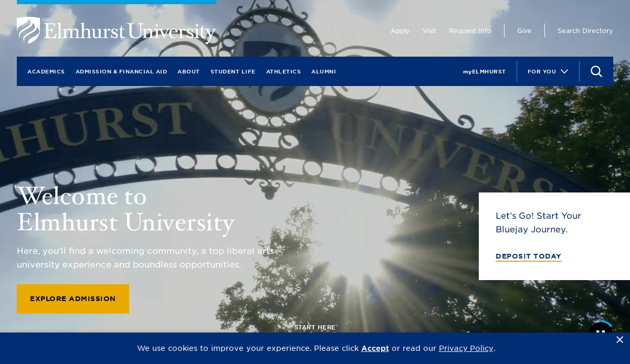Open the ALUMNI menu
The height and width of the screenshot is (364, 630).
click(323, 71)
